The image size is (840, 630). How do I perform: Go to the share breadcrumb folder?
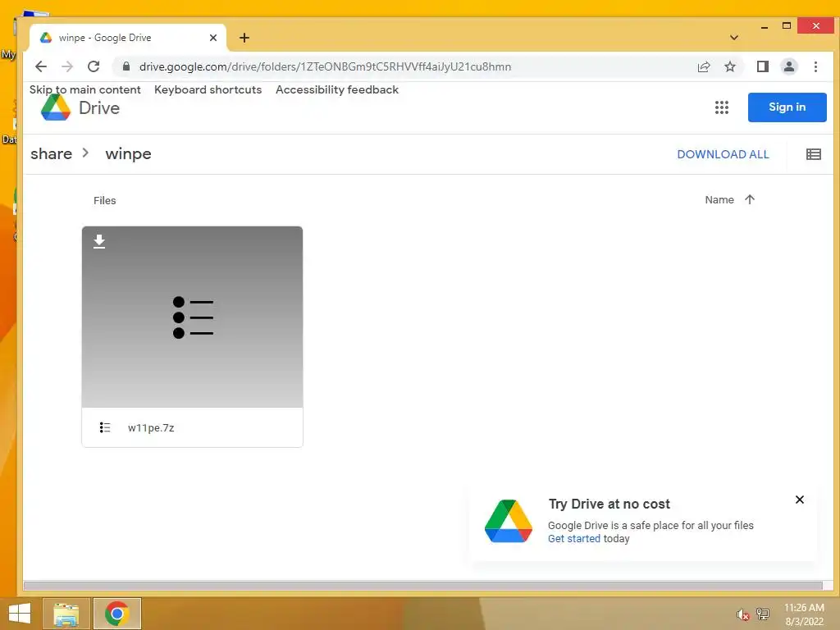click(51, 153)
